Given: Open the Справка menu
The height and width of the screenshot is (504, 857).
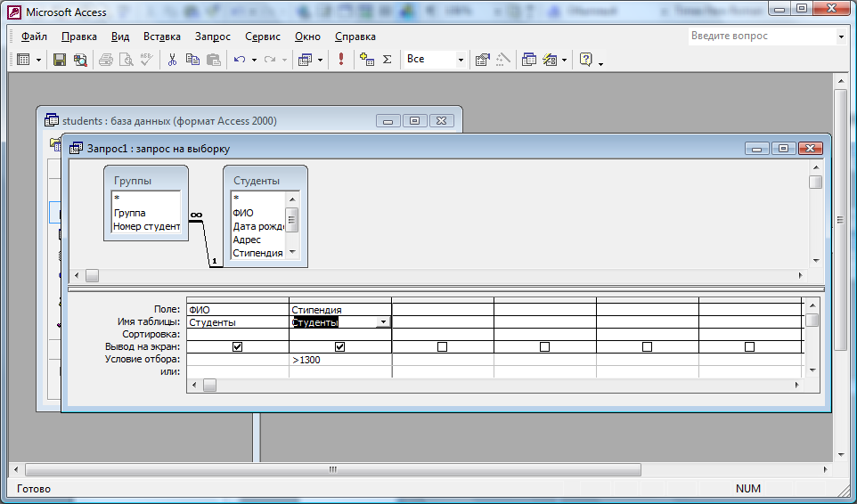Looking at the screenshot, I should (x=355, y=37).
